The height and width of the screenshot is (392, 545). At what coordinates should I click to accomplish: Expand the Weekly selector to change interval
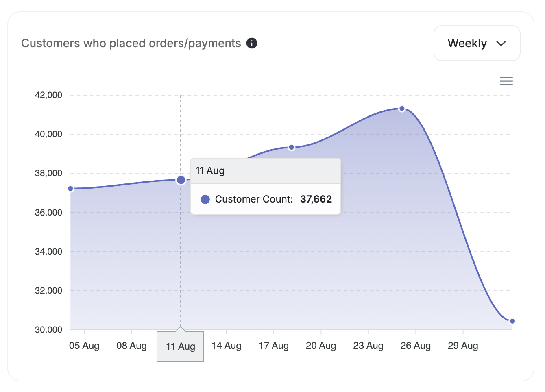(x=477, y=43)
